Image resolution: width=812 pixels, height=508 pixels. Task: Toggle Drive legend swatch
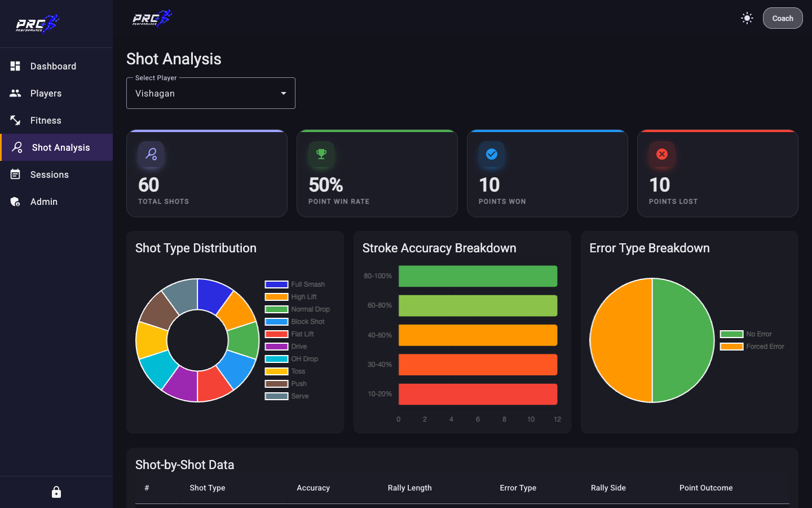(x=276, y=347)
